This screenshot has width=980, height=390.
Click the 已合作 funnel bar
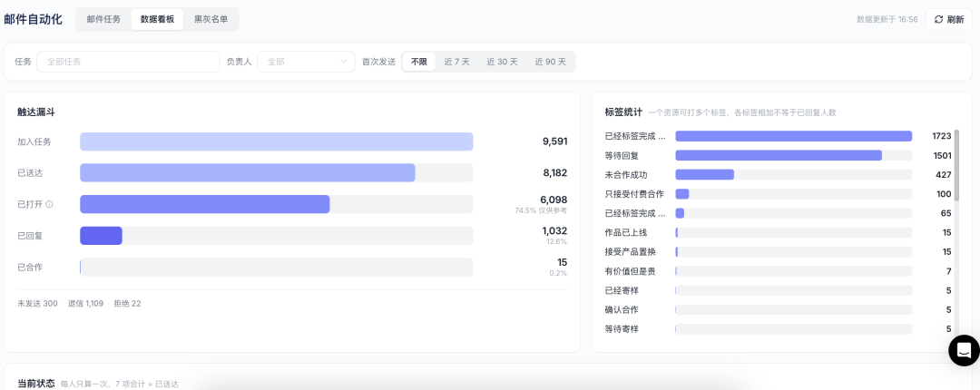[276, 267]
